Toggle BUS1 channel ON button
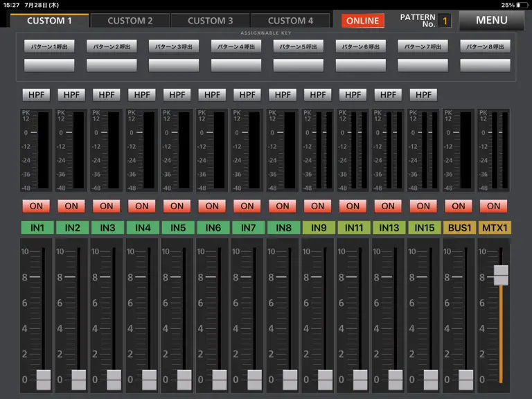Viewport: 532px width, 399px height. pos(458,206)
